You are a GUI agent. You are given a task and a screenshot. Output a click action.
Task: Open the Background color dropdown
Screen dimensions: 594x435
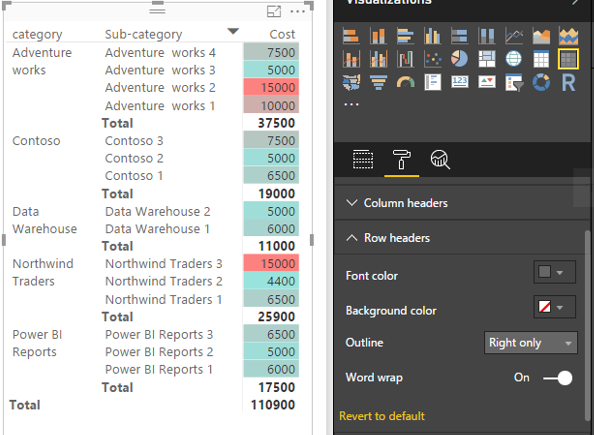point(555,307)
